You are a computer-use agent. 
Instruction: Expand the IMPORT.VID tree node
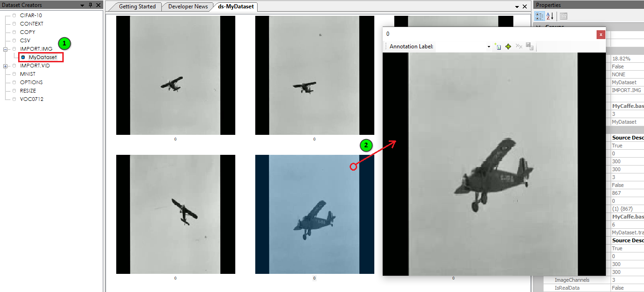click(x=6, y=66)
